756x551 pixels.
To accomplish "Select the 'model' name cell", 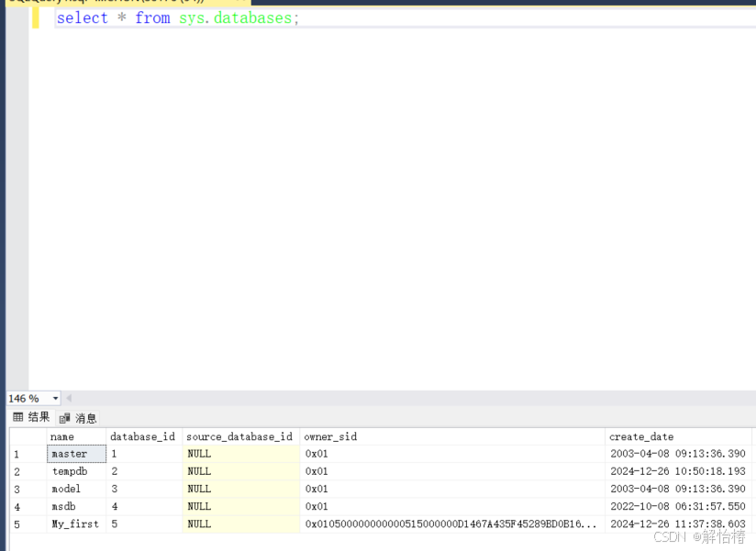I will (x=77, y=489).
